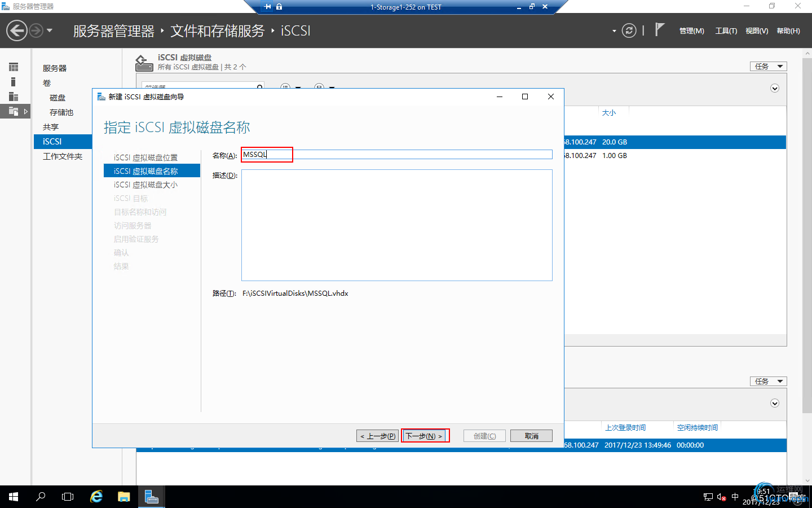Click the forward navigation arrow button
Image resolution: width=812 pixels, height=508 pixels.
(x=36, y=30)
